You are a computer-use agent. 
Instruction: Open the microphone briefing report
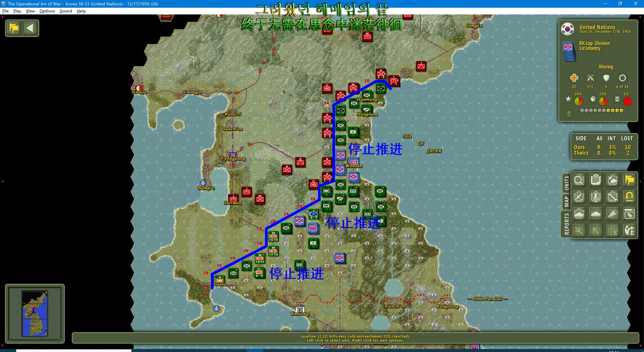(x=596, y=197)
